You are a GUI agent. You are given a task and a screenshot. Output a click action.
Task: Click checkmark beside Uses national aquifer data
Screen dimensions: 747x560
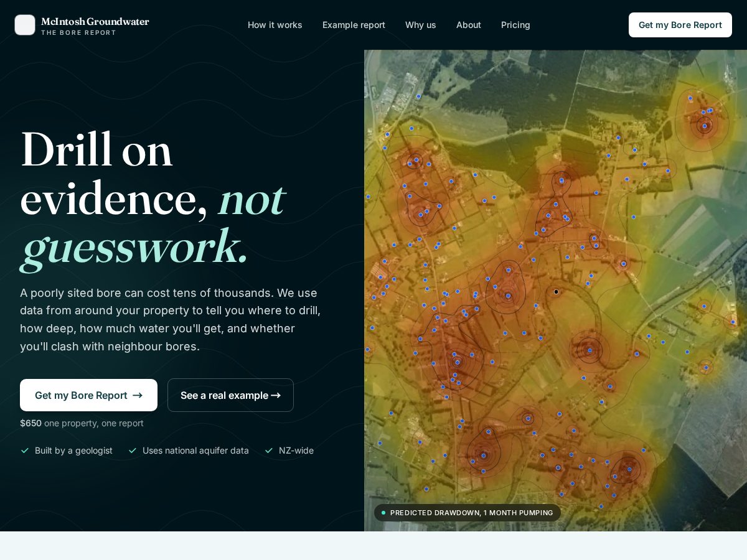[x=133, y=450]
